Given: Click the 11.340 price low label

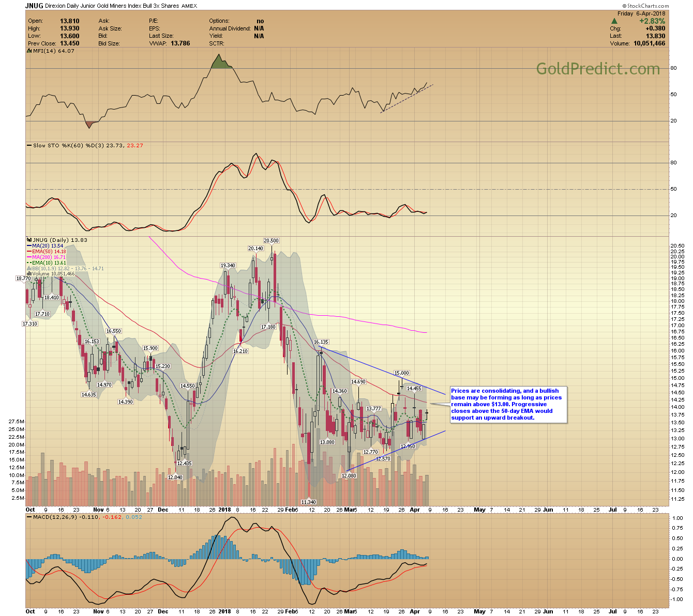Looking at the screenshot, I should click(x=308, y=502).
